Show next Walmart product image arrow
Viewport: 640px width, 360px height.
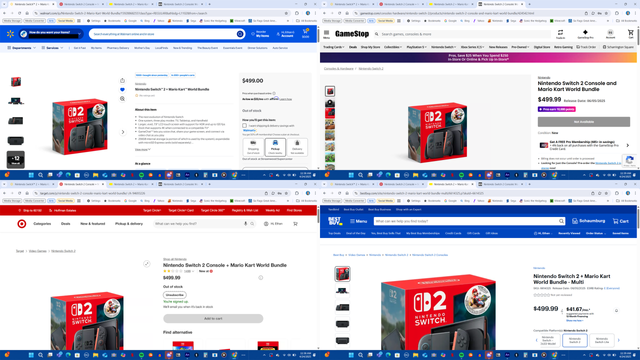[123, 132]
